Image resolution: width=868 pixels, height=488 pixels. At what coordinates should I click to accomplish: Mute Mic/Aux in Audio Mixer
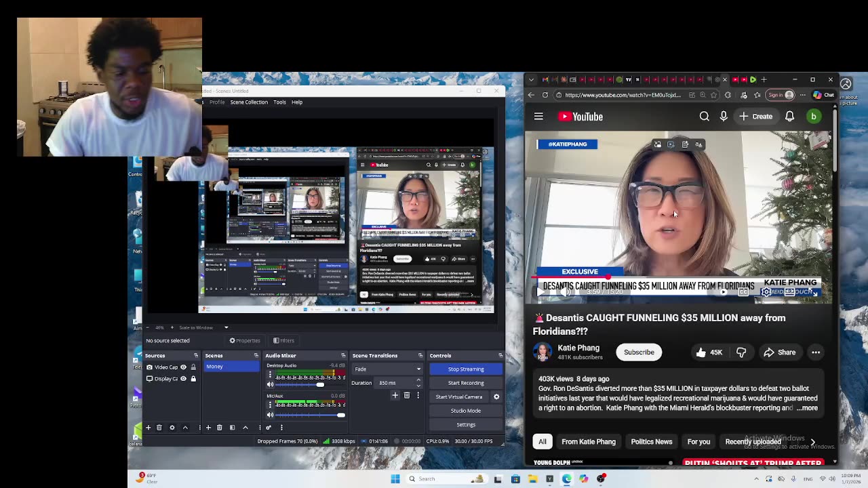tap(270, 415)
